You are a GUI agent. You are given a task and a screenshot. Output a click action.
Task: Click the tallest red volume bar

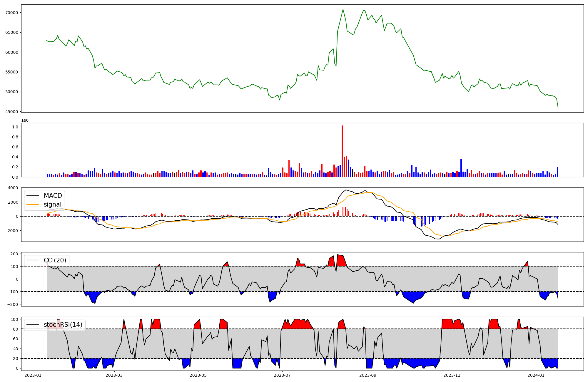point(342,151)
